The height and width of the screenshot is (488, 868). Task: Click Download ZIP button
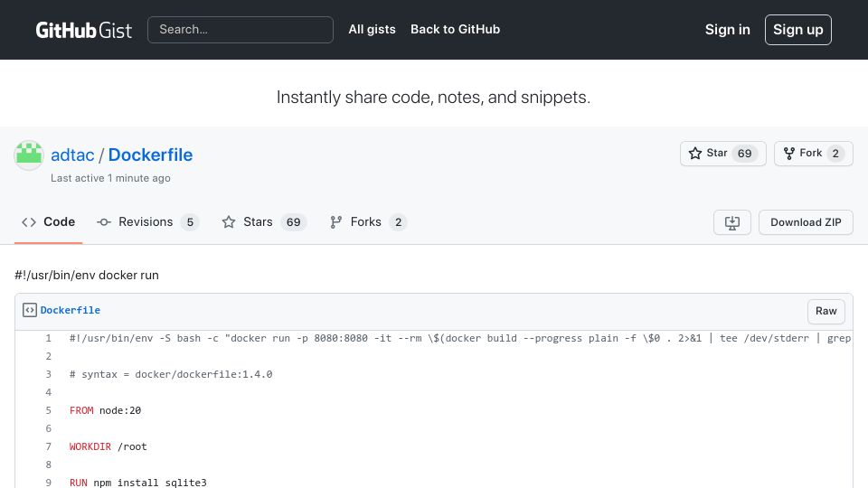(806, 222)
